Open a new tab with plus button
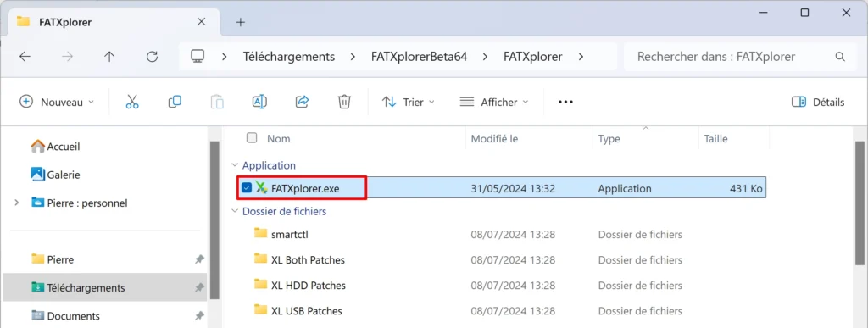 point(240,22)
